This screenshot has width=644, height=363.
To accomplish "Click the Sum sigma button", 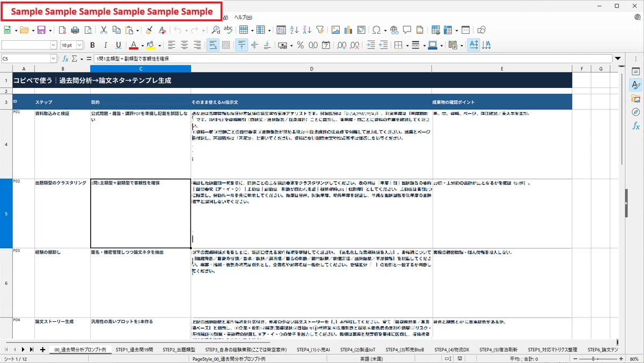I will (x=75, y=58).
